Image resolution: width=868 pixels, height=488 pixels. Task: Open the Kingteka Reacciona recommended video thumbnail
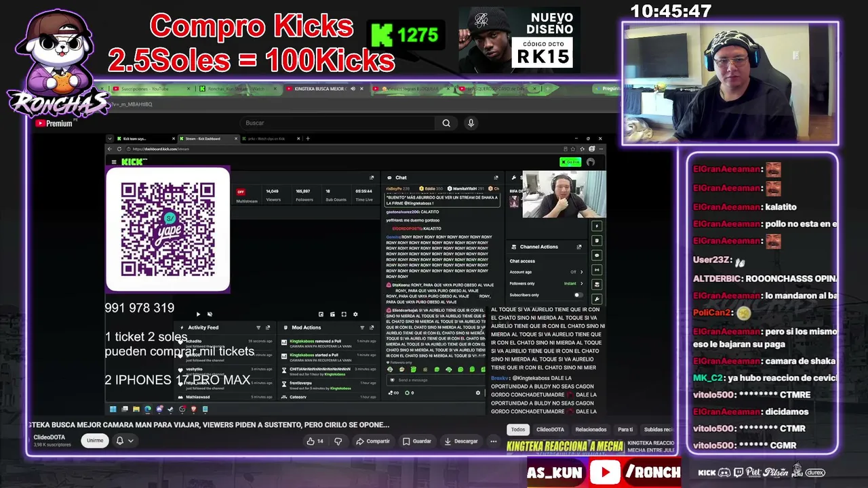565,447
